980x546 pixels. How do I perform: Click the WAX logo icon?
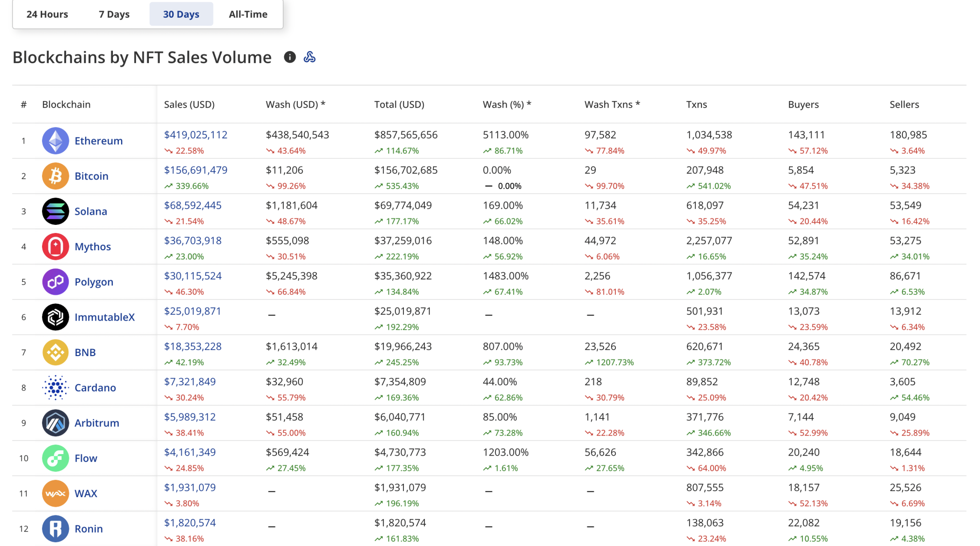(56, 493)
